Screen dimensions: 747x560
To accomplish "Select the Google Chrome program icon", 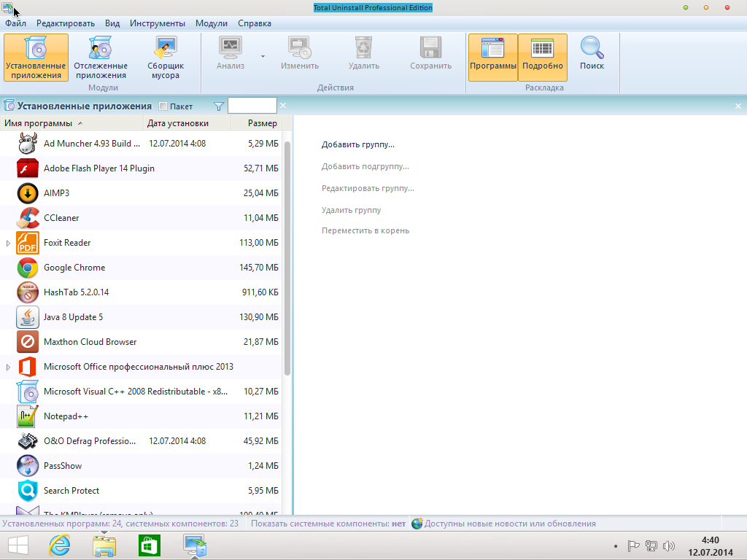I will pyautogui.click(x=28, y=268).
